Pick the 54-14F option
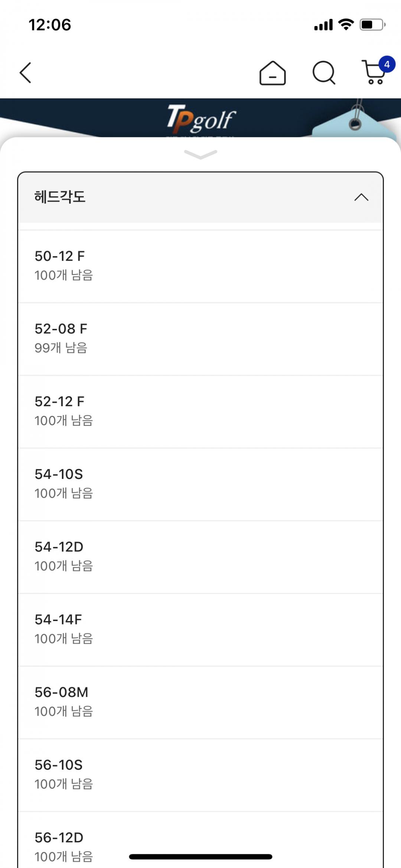 pyautogui.click(x=200, y=629)
